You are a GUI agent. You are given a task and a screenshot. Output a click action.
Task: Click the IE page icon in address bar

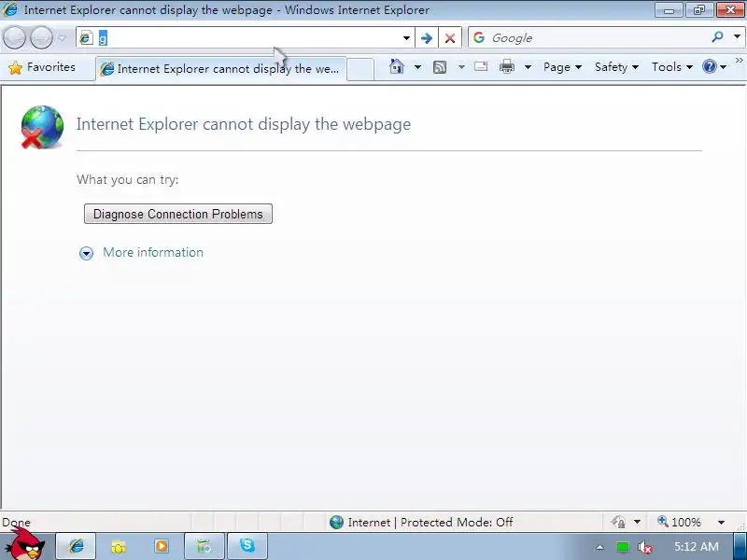coord(86,37)
